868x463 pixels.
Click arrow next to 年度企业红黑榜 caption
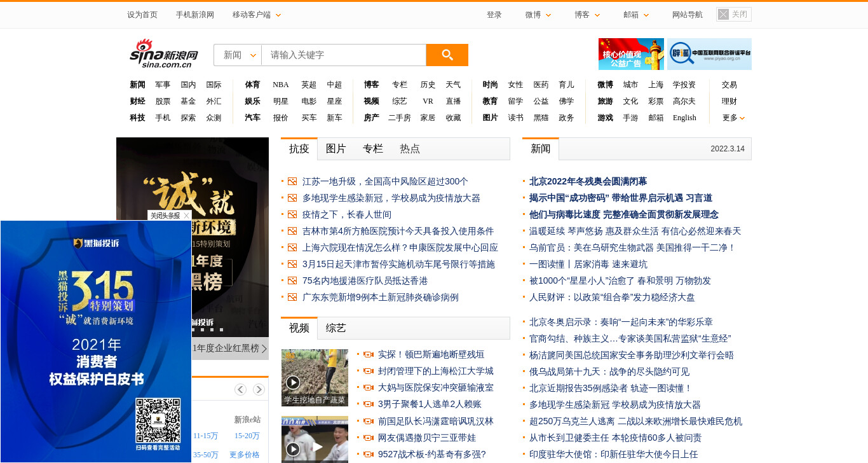tap(264, 349)
